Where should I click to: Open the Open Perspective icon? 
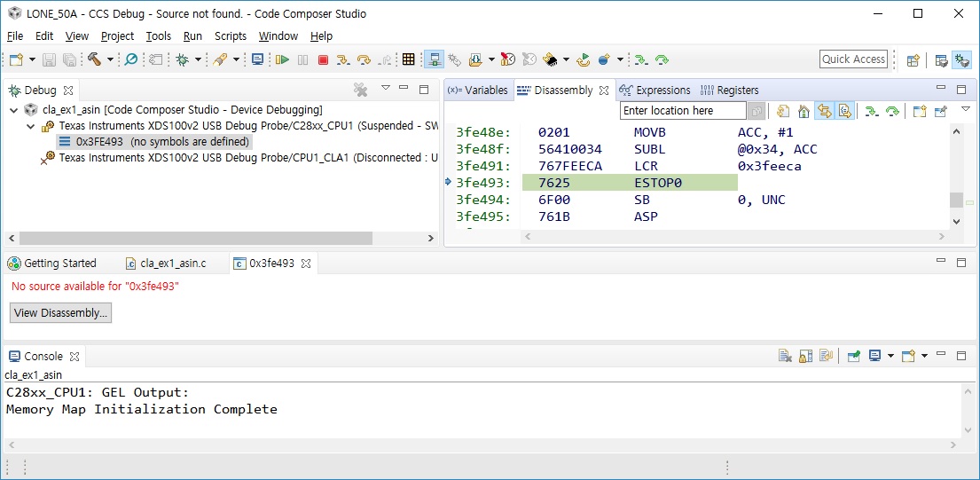point(913,60)
